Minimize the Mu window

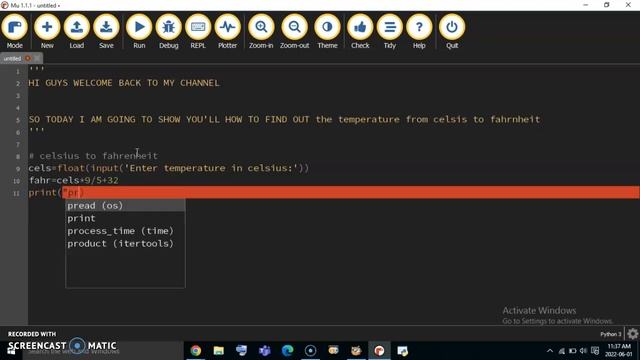pyautogui.click(x=586, y=5)
